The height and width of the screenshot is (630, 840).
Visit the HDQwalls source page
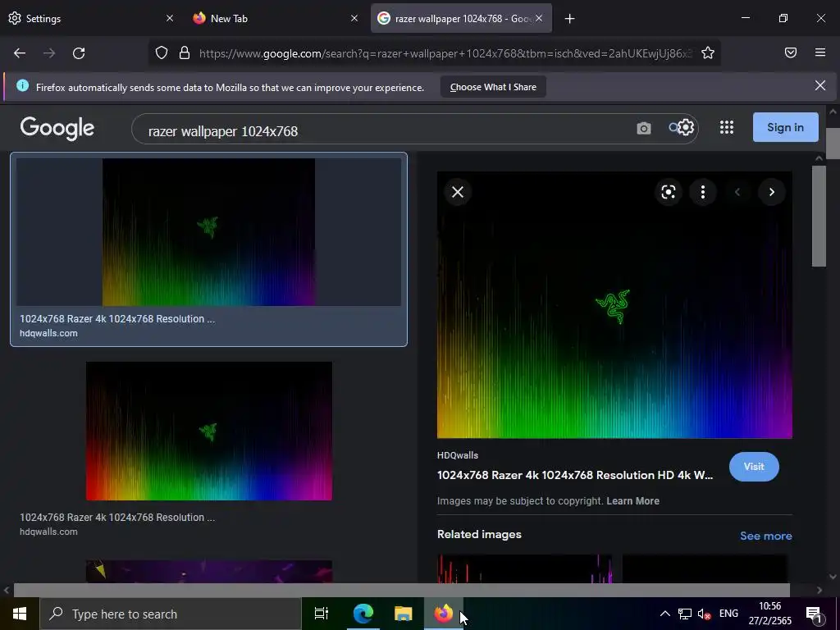(754, 467)
